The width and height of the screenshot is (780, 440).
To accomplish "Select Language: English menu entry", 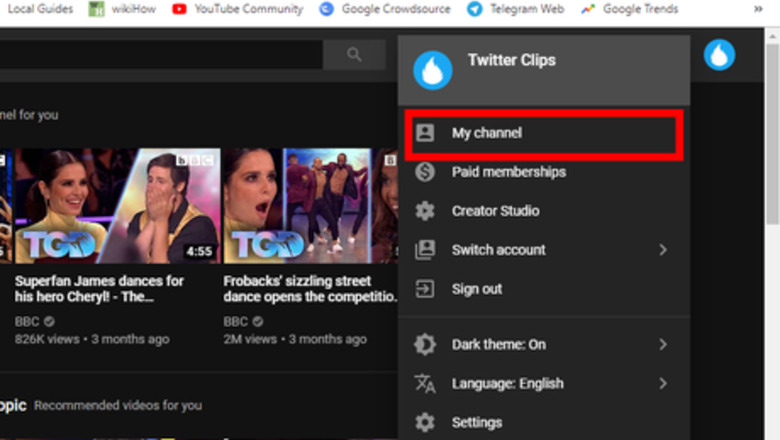I will 544,383.
